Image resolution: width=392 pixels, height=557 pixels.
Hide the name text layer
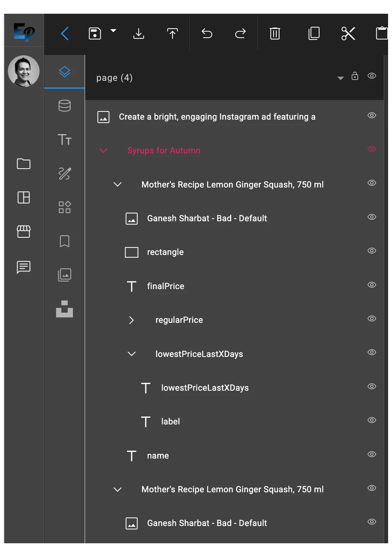coord(372,454)
